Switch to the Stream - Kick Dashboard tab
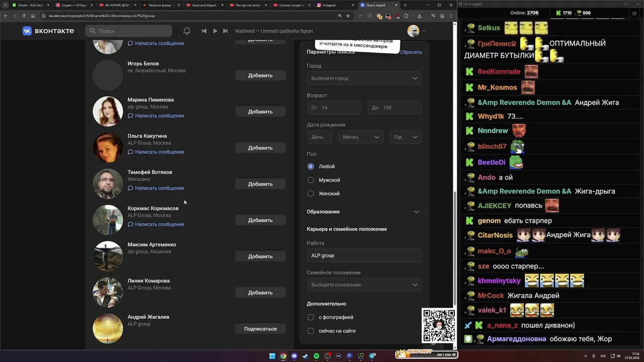 click(x=31, y=5)
